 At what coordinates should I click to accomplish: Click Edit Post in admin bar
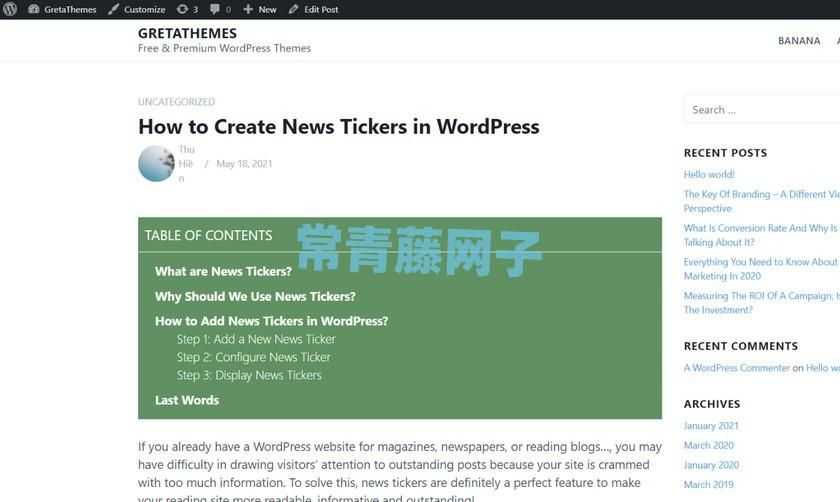[x=313, y=9]
